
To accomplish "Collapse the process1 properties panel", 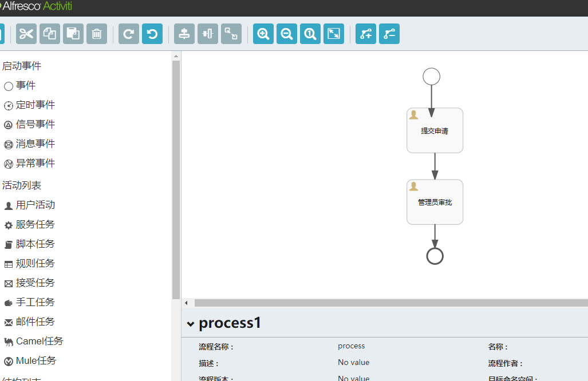I will 191,324.
